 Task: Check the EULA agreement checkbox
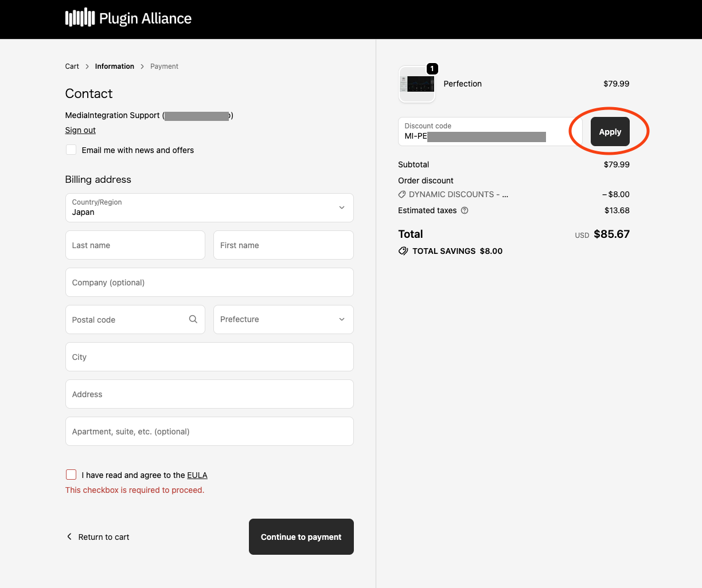[x=71, y=475]
